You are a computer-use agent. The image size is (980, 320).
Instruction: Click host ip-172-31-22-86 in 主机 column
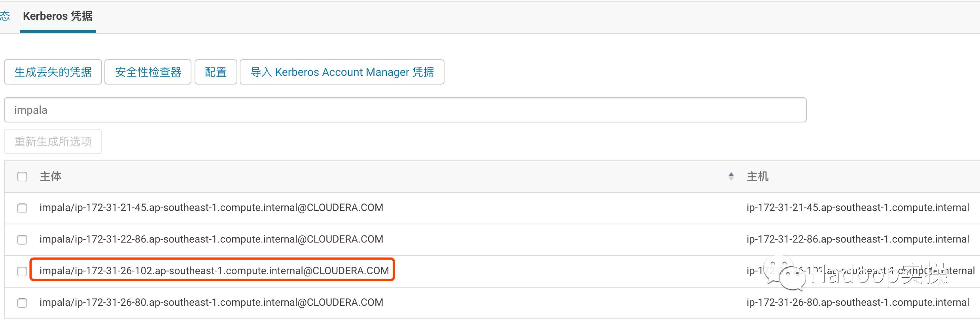click(x=857, y=239)
